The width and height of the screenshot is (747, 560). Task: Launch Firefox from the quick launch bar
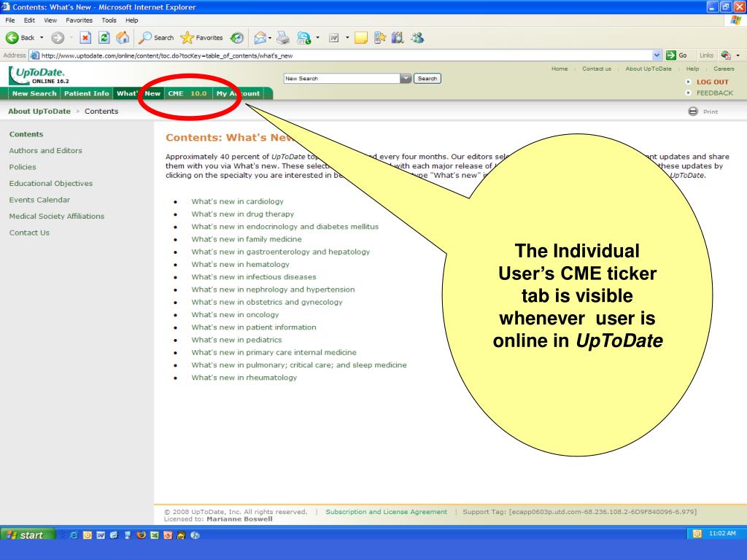click(x=141, y=534)
